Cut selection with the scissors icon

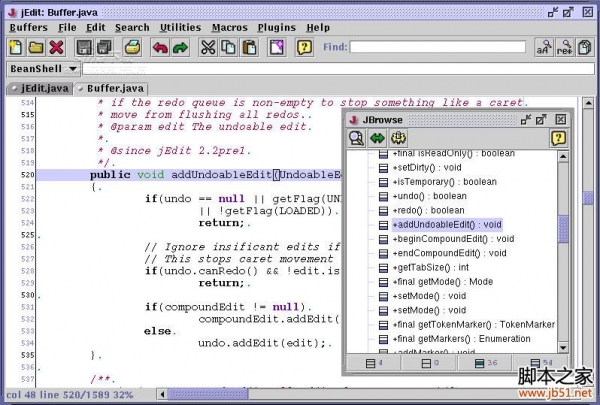pyautogui.click(x=208, y=47)
